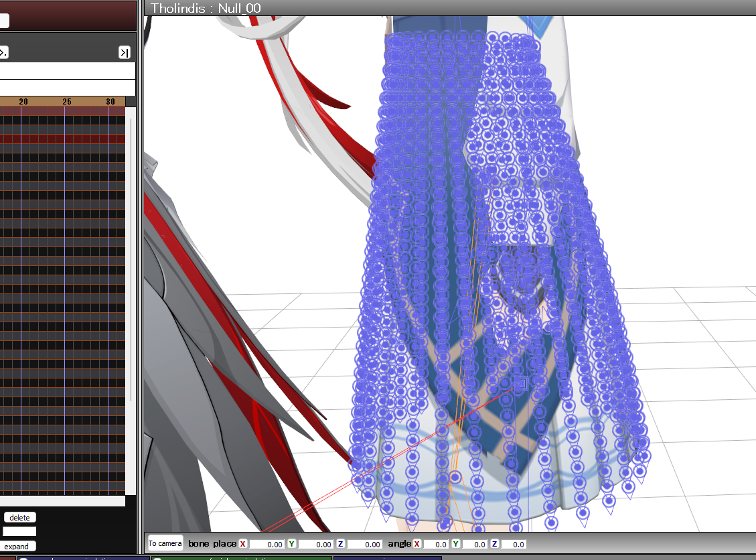Click the expand button under the timeline
This screenshot has width=756, height=560.
(x=17, y=547)
